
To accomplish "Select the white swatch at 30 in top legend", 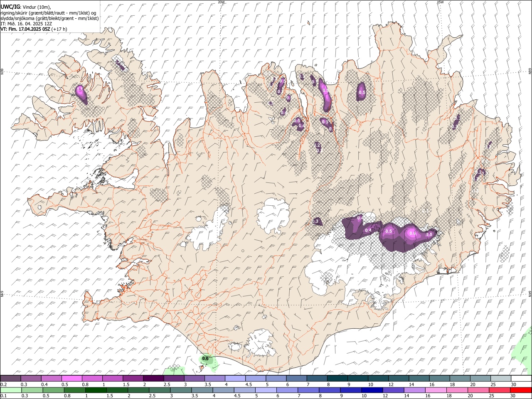I will tap(521, 378).
